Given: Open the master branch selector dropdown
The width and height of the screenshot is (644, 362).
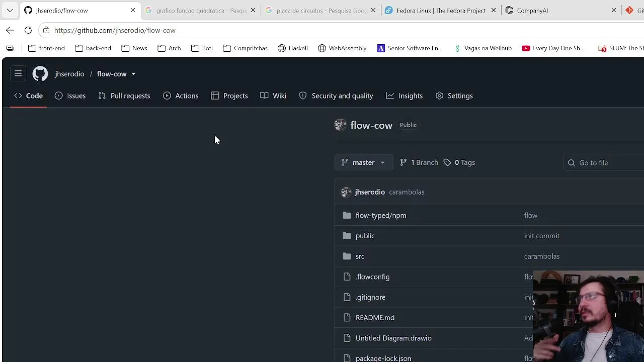Looking at the screenshot, I should point(363,162).
